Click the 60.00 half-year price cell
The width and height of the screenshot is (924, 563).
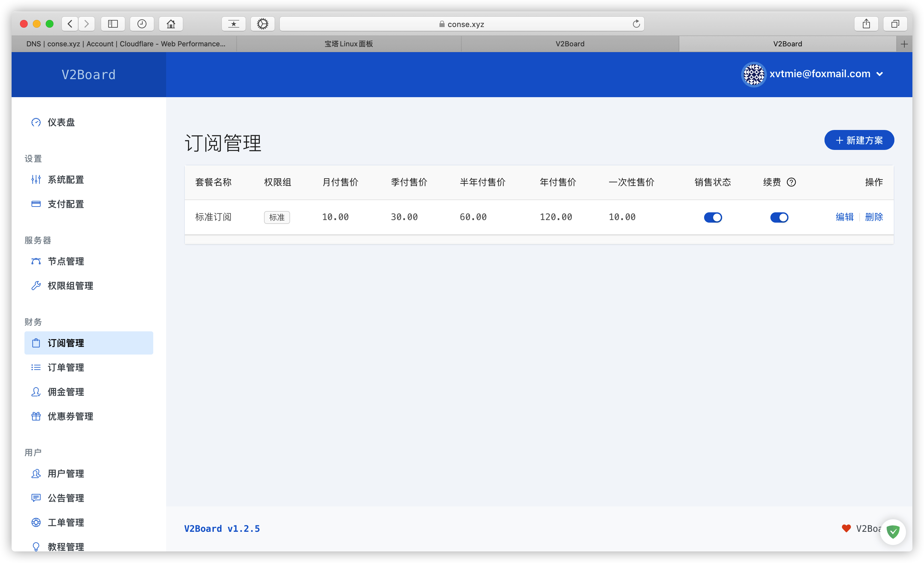pos(473,217)
